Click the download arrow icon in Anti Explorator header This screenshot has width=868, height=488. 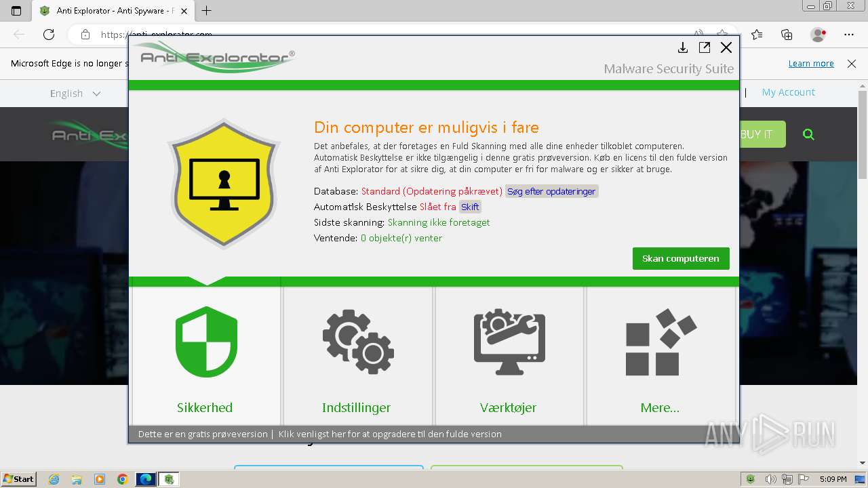(x=683, y=47)
